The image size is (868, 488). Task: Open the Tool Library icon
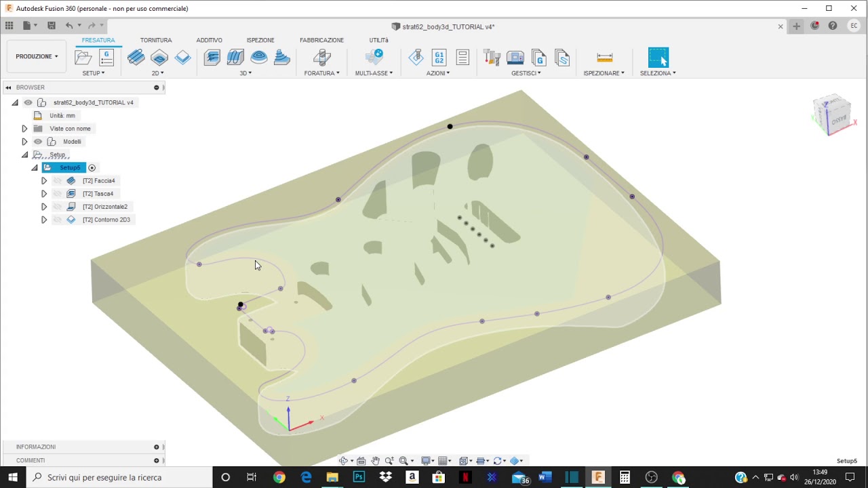click(x=492, y=58)
